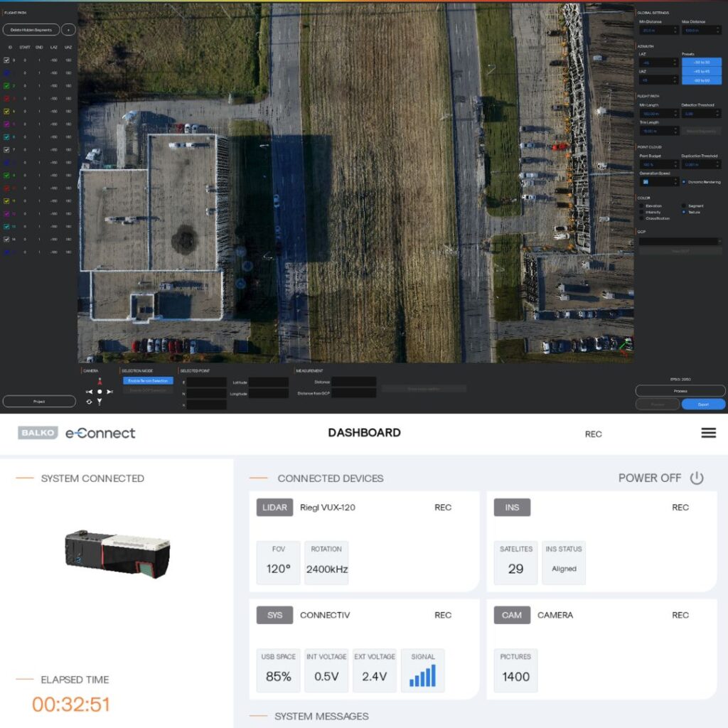This screenshot has height=728, width=728.
Task: Toggle the checkbox for flight segment 0
Action: 7,60
